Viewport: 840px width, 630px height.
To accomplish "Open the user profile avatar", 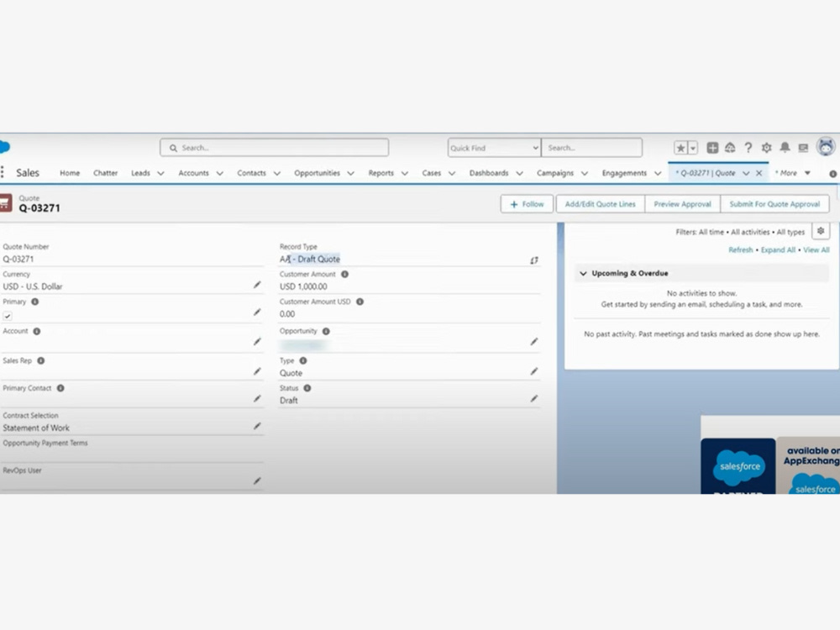I will click(826, 146).
